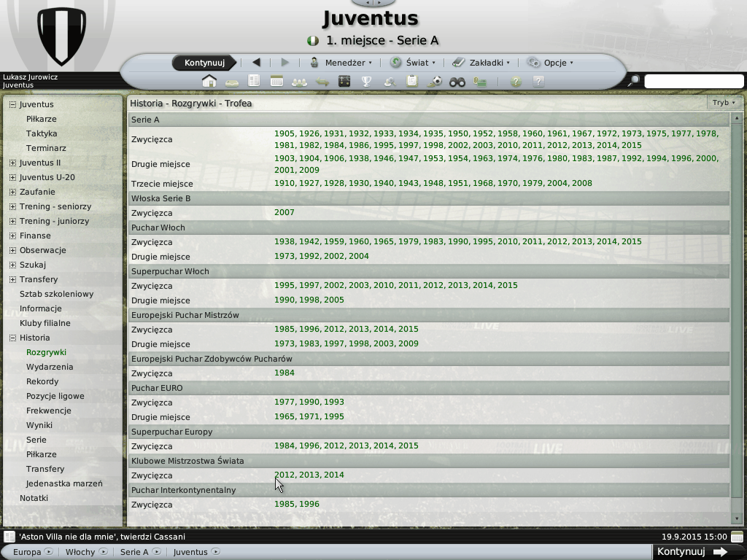
Task: Open the calendar schedule icon
Action: pyautogui.click(x=276, y=82)
